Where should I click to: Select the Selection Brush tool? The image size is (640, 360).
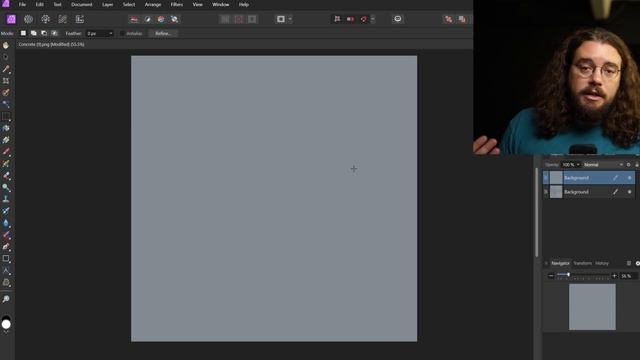pos(6,93)
